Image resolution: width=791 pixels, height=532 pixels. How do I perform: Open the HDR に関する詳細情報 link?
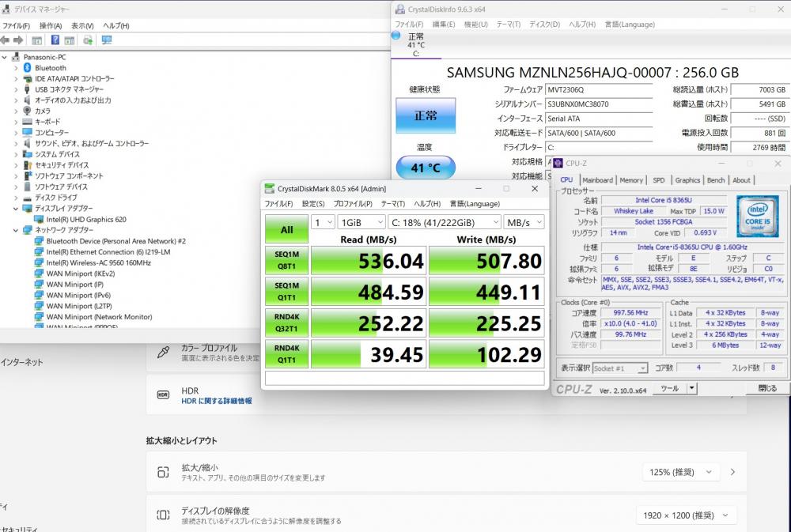(217, 401)
